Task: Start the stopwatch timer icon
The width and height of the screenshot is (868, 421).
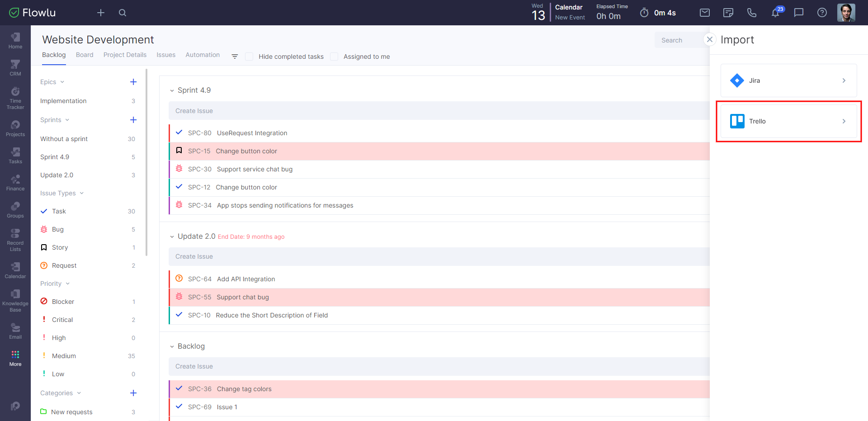Action: click(644, 13)
